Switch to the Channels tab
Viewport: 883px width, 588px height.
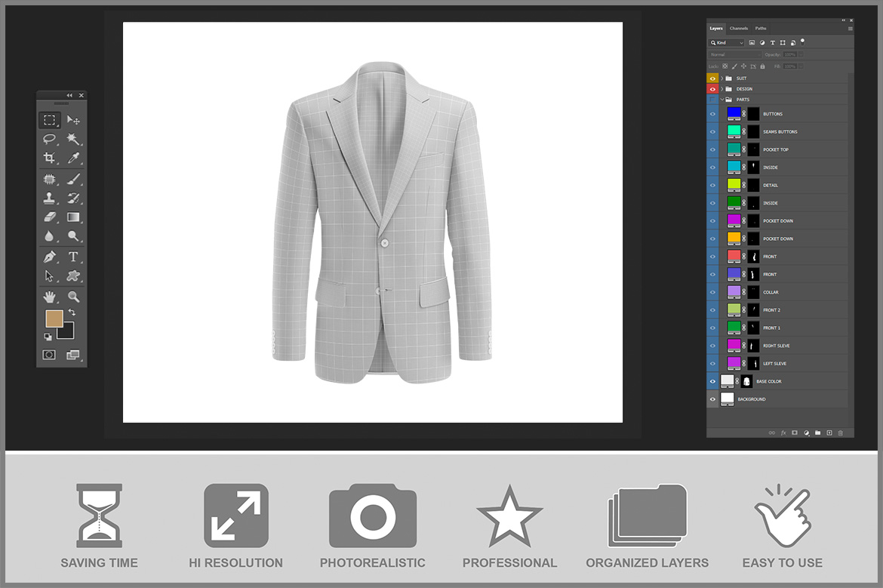739,29
